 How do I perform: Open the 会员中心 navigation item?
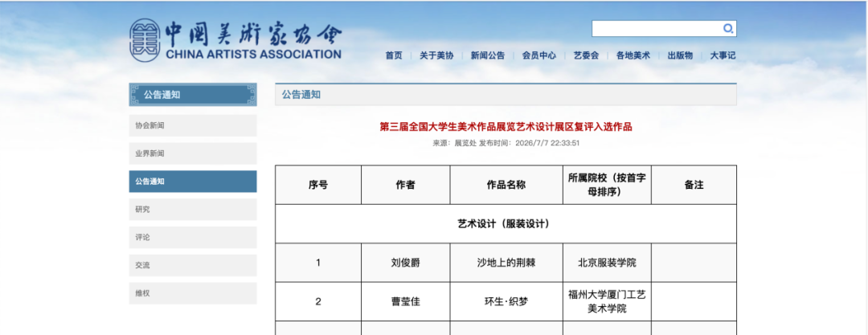(x=539, y=55)
